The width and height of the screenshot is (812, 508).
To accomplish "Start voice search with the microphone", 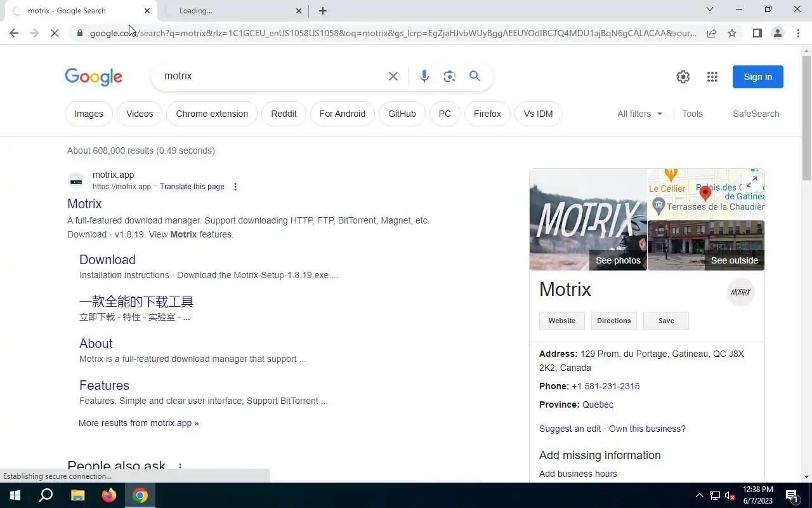I will pyautogui.click(x=424, y=76).
